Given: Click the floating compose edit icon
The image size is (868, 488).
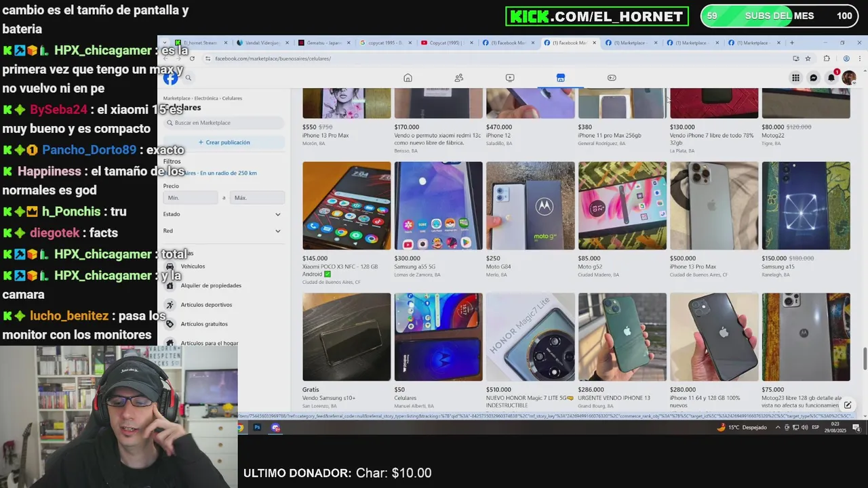Looking at the screenshot, I should click(848, 405).
